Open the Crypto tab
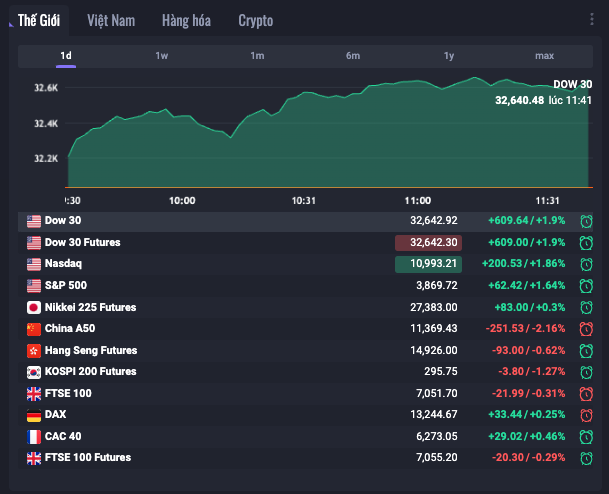 tap(255, 21)
